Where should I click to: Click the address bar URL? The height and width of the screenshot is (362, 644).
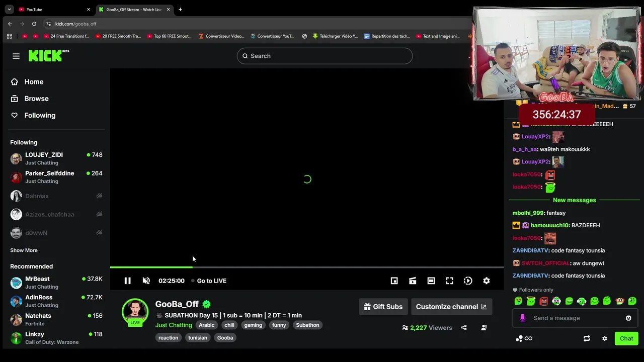pos(76,24)
